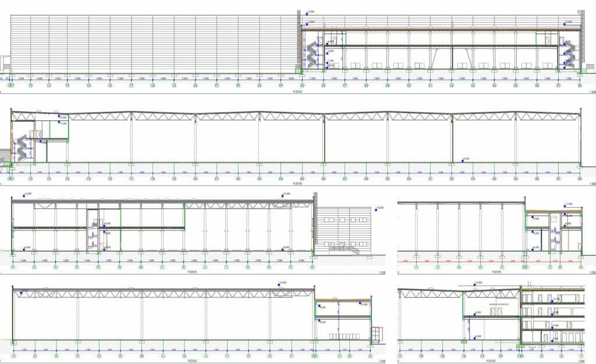Click the PJŪVIS label under the top section
The height and width of the screenshot is (364, 596).
pyautogui.click(x=297, y=91)
